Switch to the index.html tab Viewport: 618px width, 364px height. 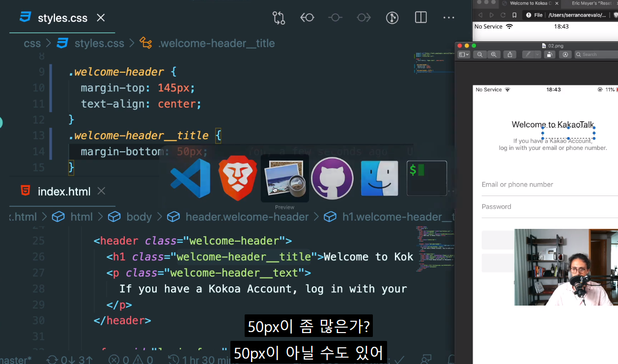pyautogui.click(x=64, y=191)
